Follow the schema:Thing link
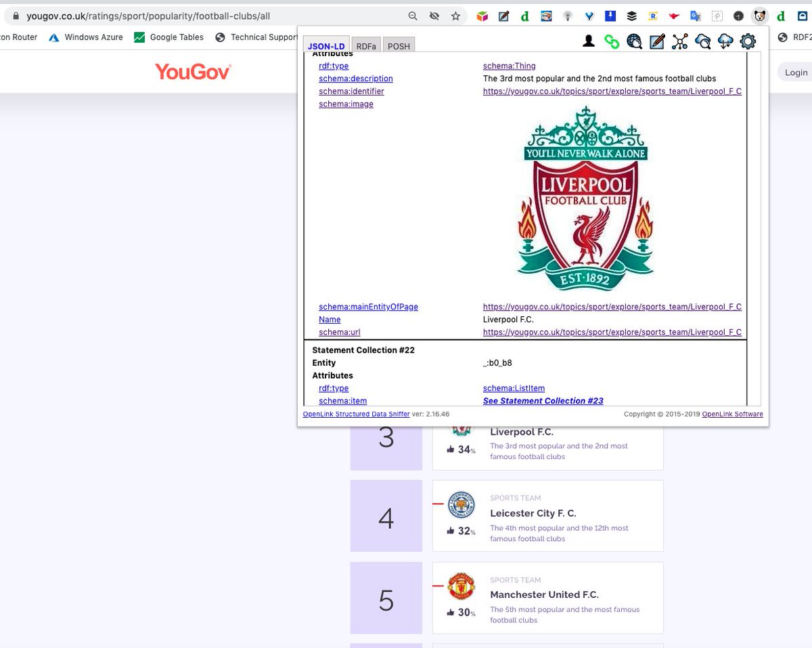Screen dimensions: 812x648 point(509,66)
